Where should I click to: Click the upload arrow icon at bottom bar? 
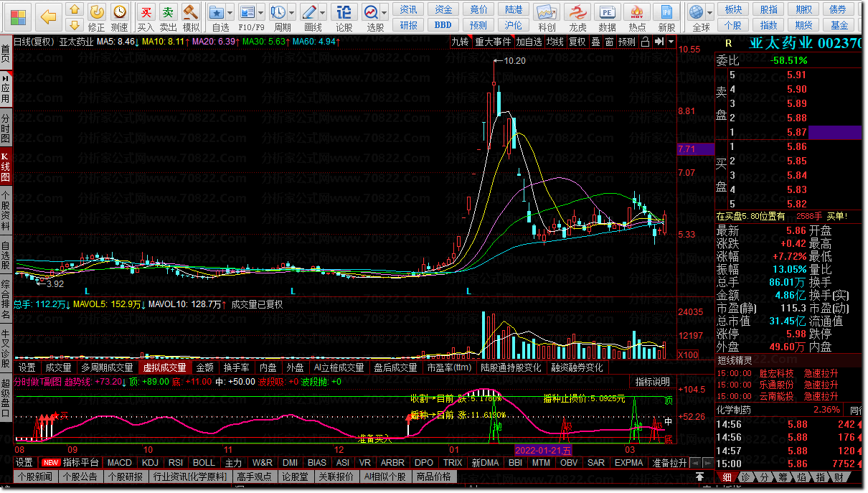click(700, 476)
